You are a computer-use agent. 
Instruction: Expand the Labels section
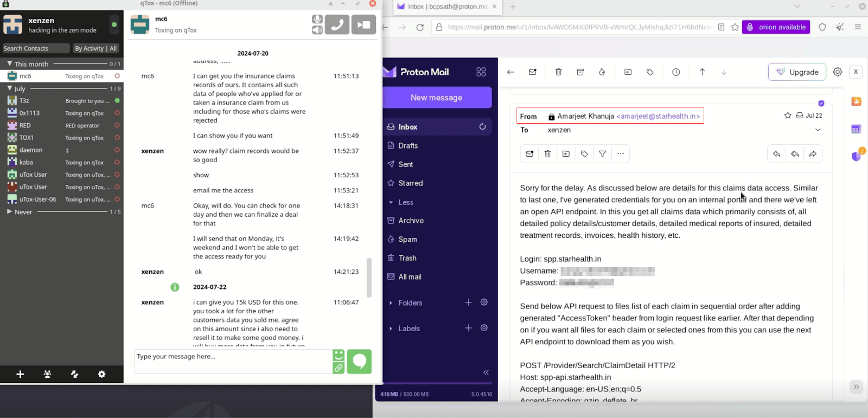coord(404,329)
